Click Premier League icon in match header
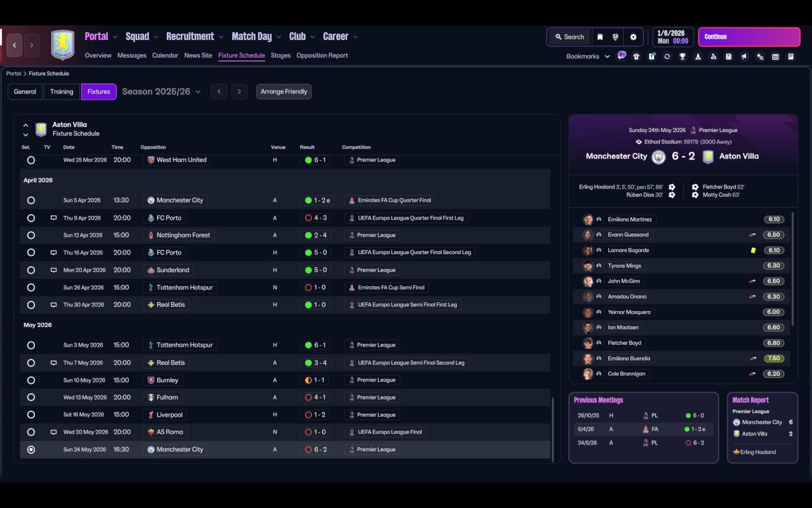Screen dimensions: 812x508 [693, 130]
